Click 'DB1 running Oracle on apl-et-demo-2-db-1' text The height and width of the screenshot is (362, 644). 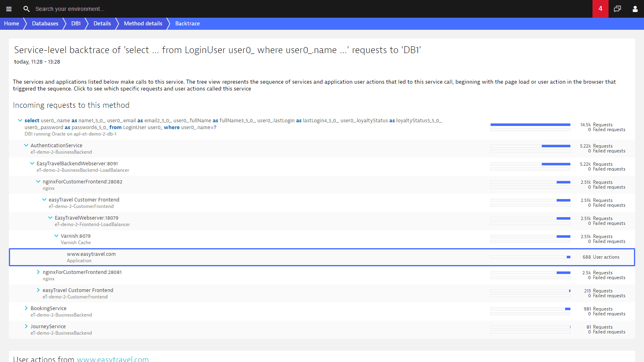tap(70, 134)
